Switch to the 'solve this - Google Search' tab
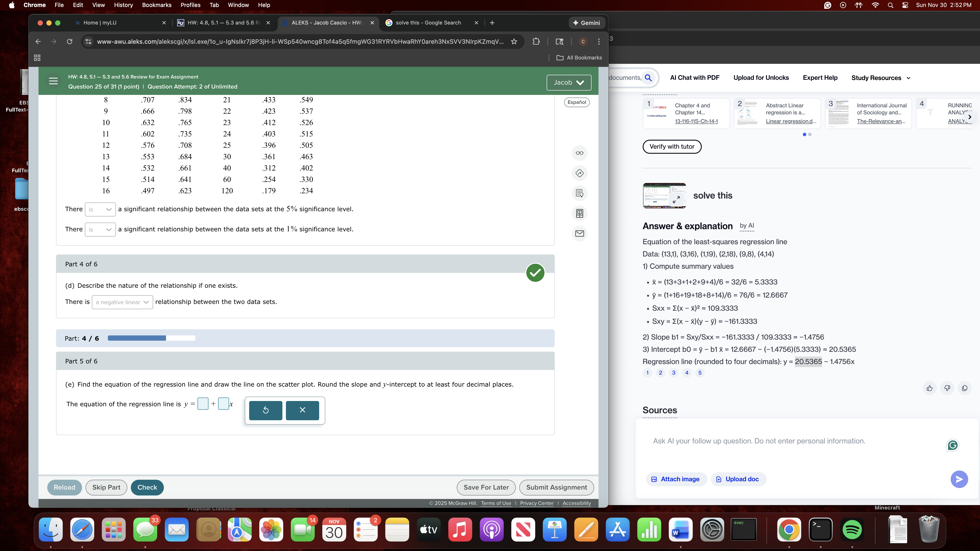This screenshot has width=980, height=551. [x=428, y=23]
